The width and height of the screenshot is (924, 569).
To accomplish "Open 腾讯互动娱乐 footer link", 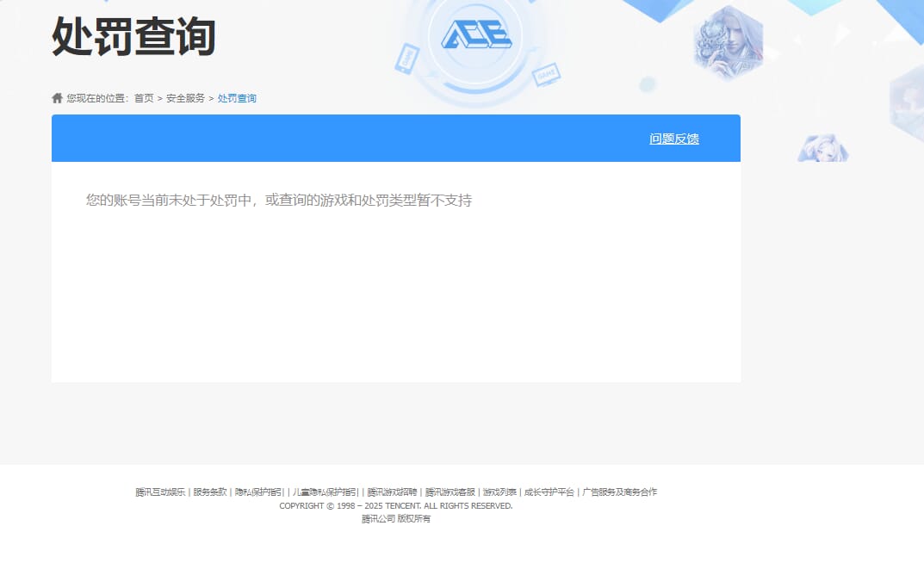I will click(x=160, y=492).
